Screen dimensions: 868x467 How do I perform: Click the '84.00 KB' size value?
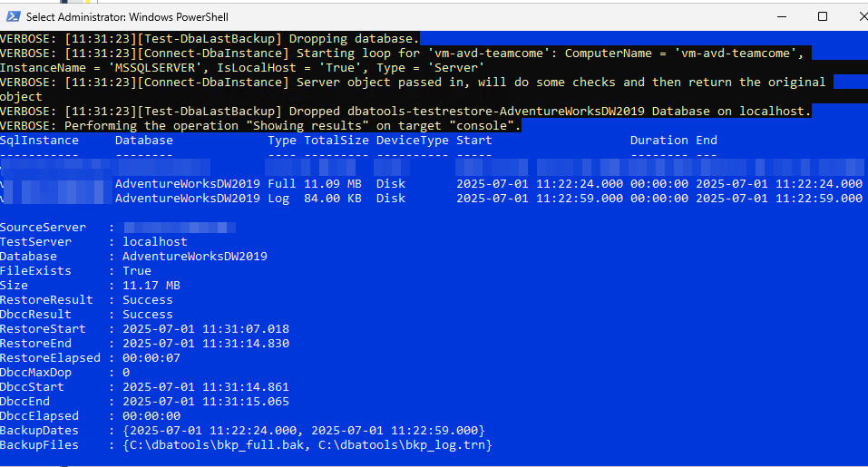point(333,198)
